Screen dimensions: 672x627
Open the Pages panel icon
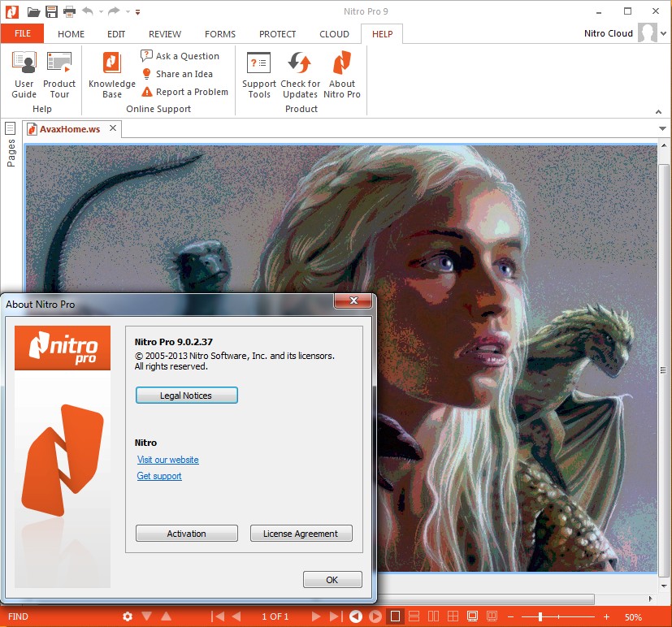tap(11, 128)
